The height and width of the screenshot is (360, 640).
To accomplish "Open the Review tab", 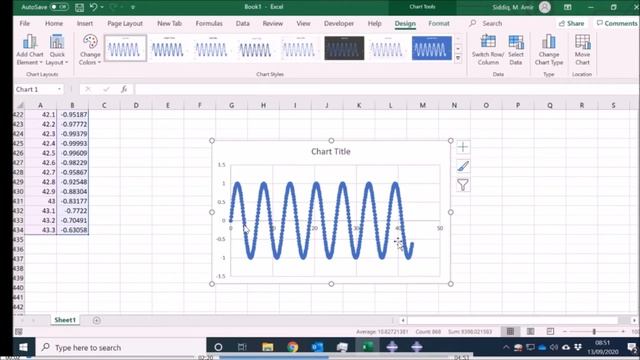I will pyautogui.click(x=273, y=23).
